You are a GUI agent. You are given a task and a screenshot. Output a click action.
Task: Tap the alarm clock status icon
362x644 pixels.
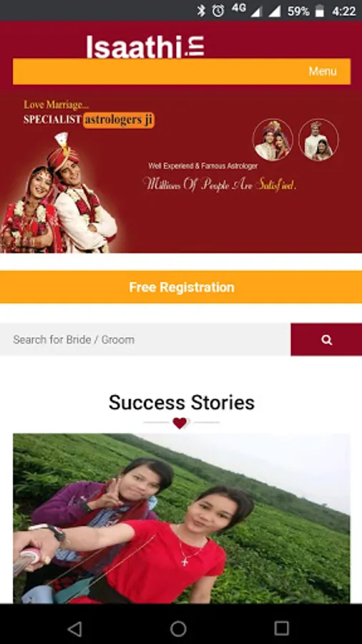pyautogui.click(x=218, y=11)
